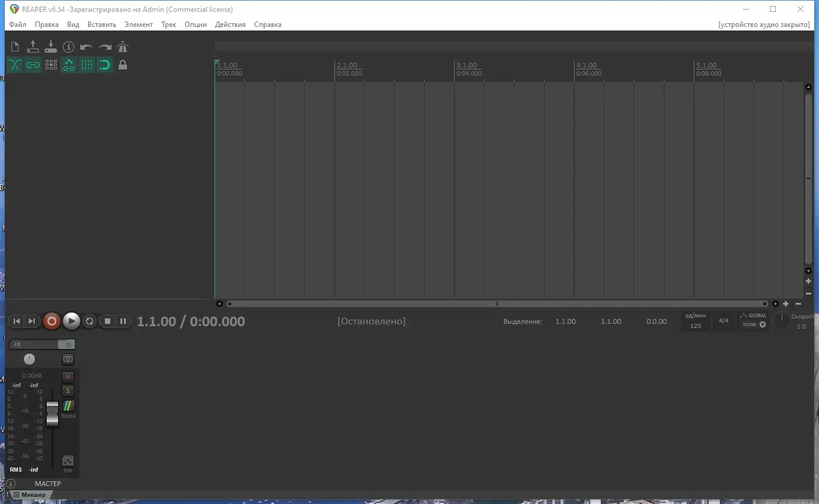The image size is (819, 504).
Task: Pause playback with the pause button
Action: [x=123, y=321]
